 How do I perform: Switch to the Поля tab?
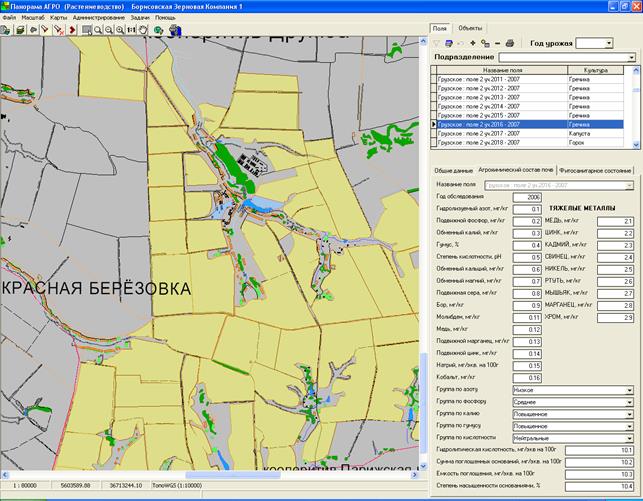pyautogui.click(x=439, y=28)
